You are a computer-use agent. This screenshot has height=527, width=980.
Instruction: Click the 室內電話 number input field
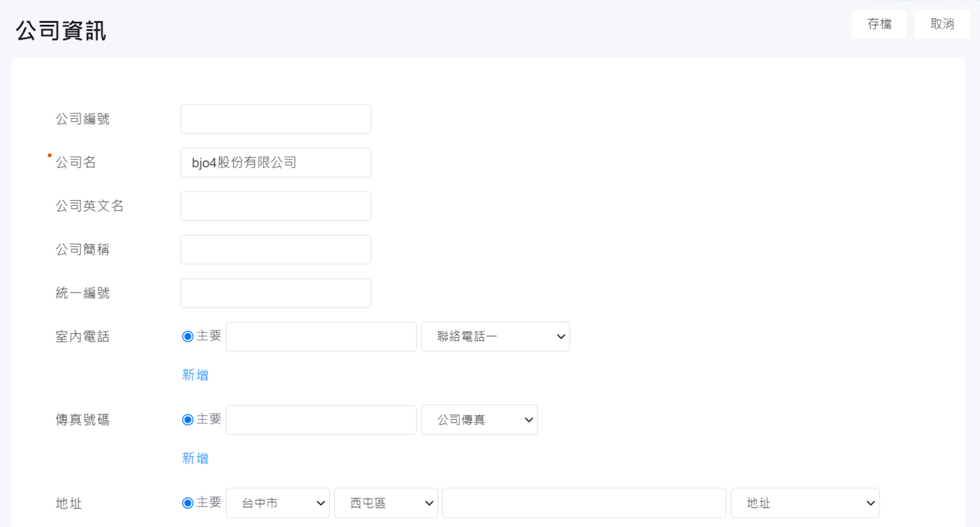(321, 336)
